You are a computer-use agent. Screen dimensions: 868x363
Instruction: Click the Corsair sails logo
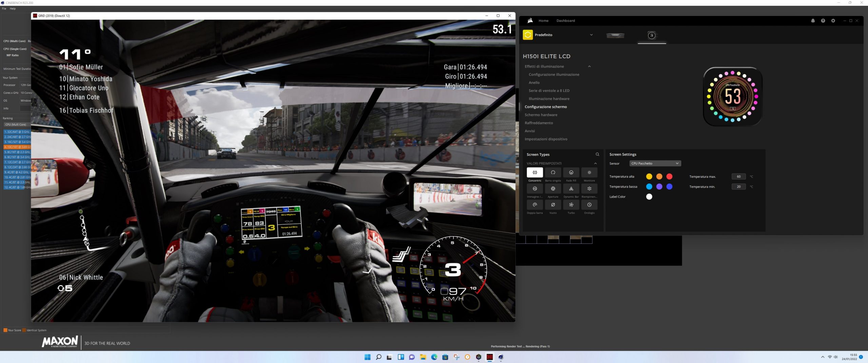[x=530, y=21]
